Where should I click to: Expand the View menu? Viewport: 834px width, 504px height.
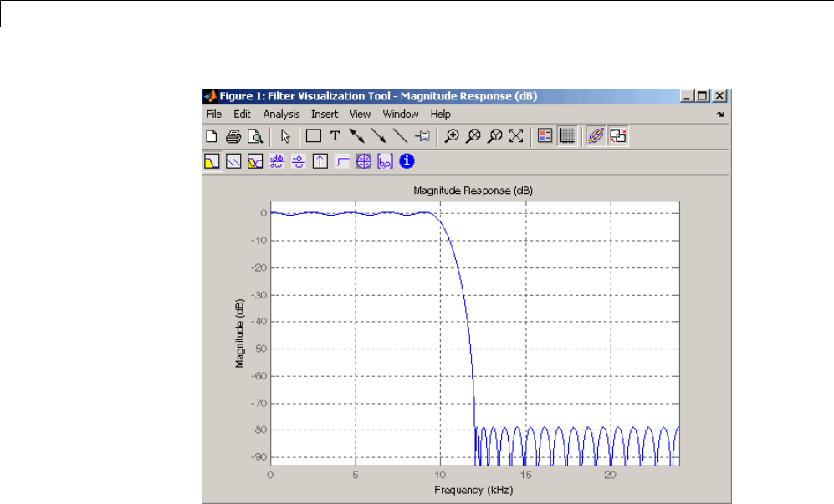click(x=360, y=114)
